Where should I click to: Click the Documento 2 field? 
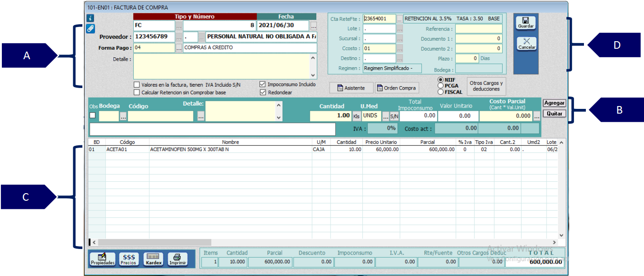(x=479, y=49)
